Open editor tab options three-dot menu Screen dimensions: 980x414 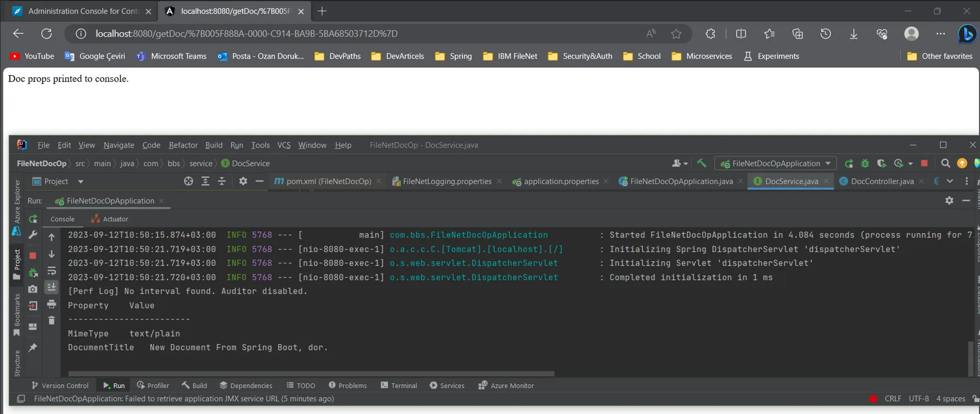pyautogui.click(x=967, y=181)
